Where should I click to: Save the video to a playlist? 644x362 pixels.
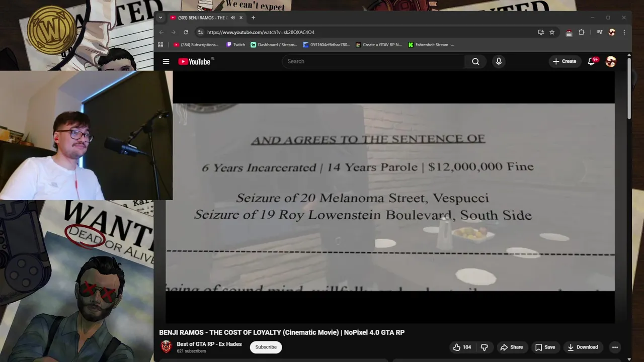pyautogui.click(x=545, y=347)
